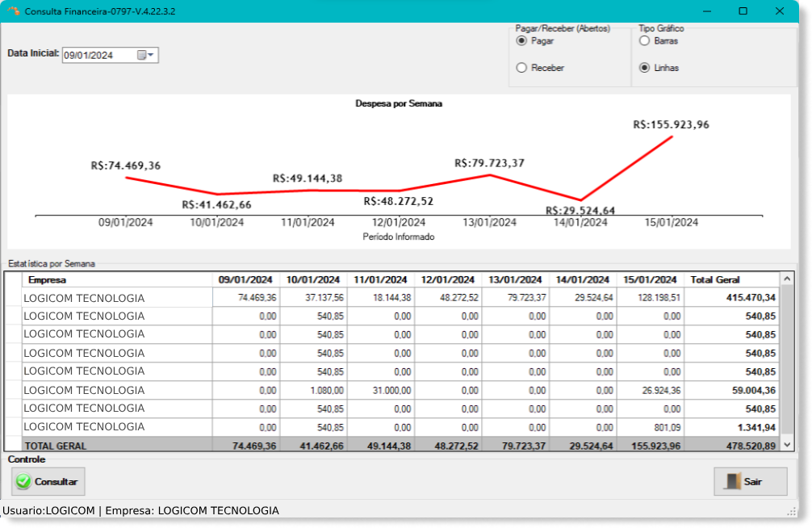
Task: Click the R$:155.923,96 chart data point
Action: pyautogui.click(x=672, y=136)
